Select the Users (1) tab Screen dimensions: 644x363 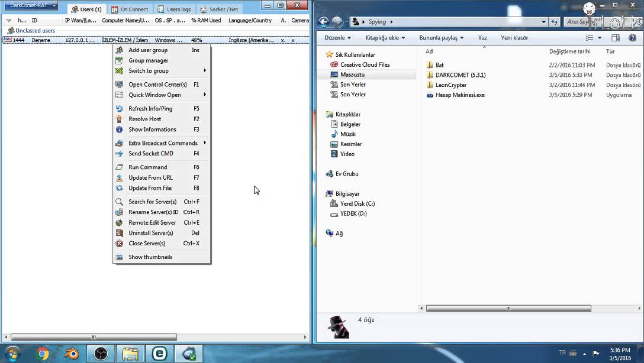tap(86, 9)
